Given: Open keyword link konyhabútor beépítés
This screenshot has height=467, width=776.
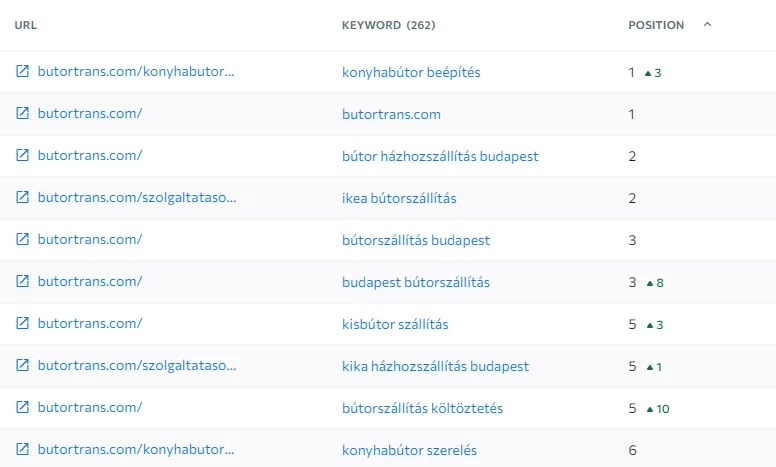Looking at the screenshot, I should (x=411, y=72).
